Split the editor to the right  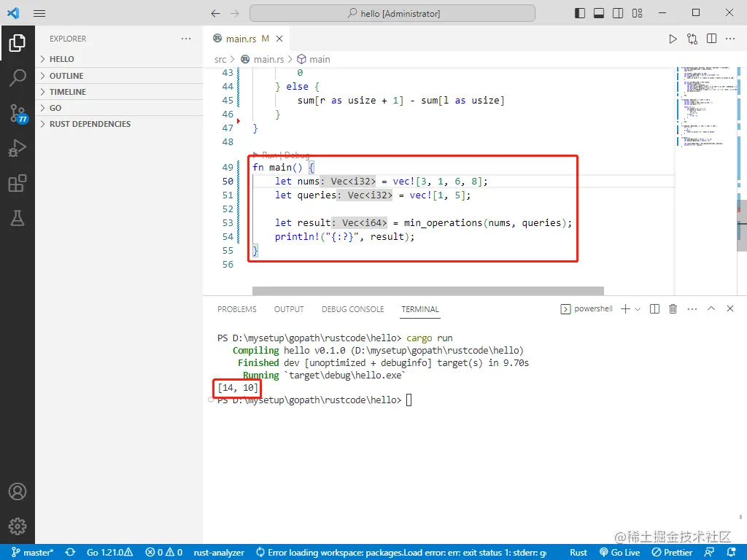[711, 39]
